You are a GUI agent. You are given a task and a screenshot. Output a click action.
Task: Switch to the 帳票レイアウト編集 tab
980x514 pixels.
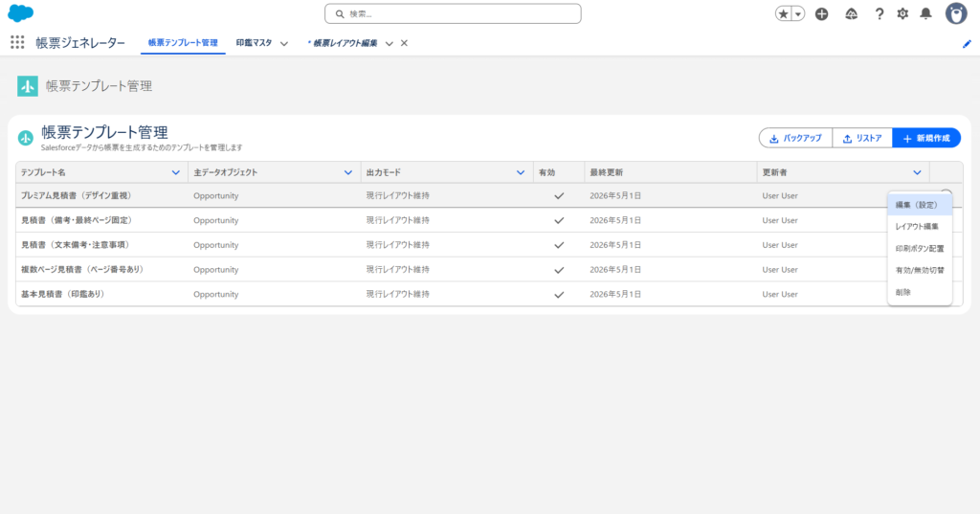(x=343, y=43)
